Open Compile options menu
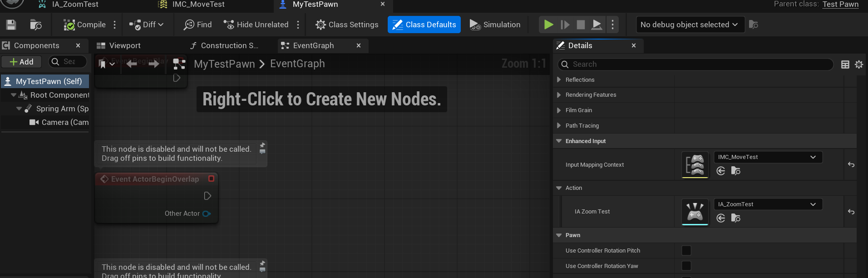The width and height of the screenshot is (868, 278). tap(115, 25)
